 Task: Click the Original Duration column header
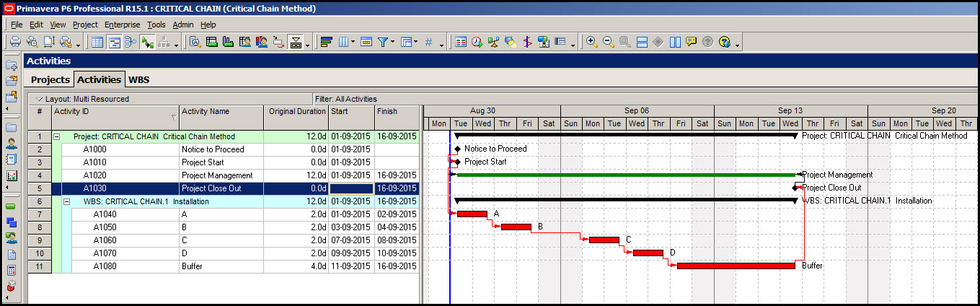point(296,117)
